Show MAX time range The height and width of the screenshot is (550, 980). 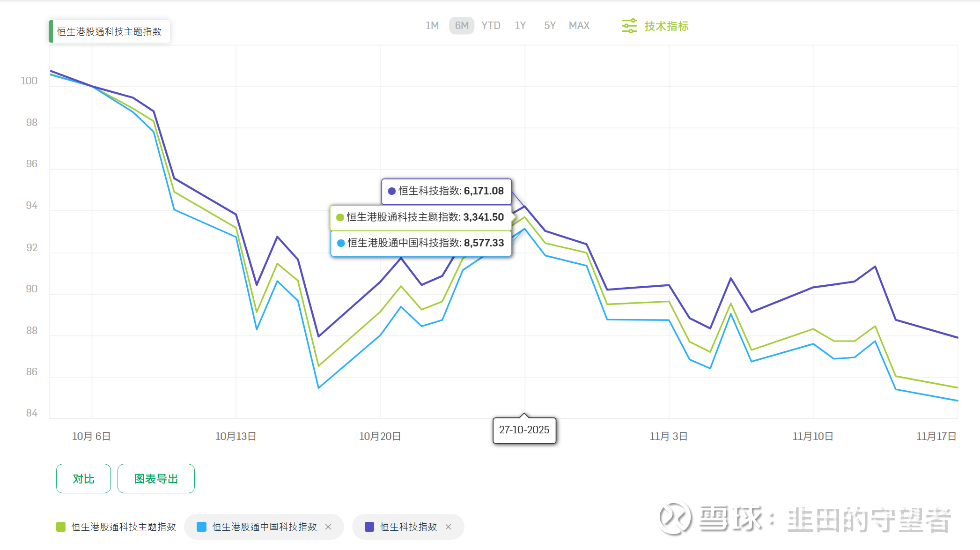point(579,26)
